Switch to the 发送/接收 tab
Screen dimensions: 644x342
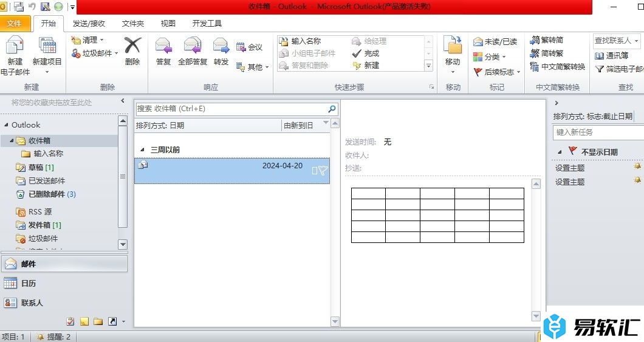[89, 24]
